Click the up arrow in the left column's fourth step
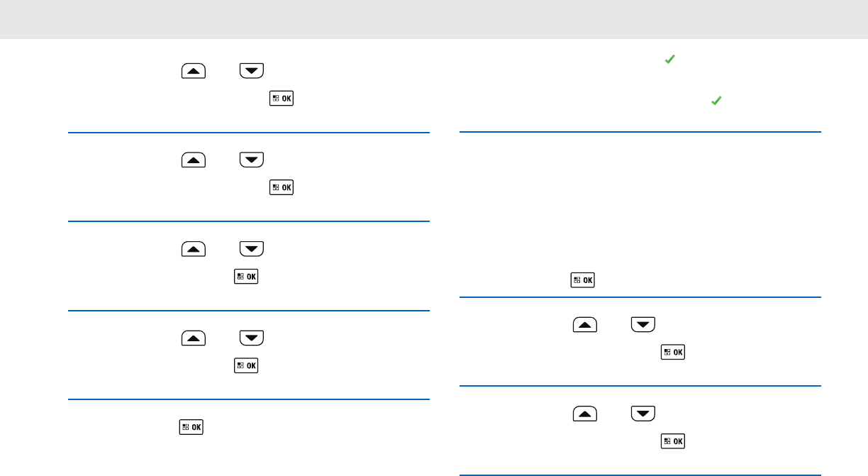Screen dimensions: 868x476 (194, 338)
